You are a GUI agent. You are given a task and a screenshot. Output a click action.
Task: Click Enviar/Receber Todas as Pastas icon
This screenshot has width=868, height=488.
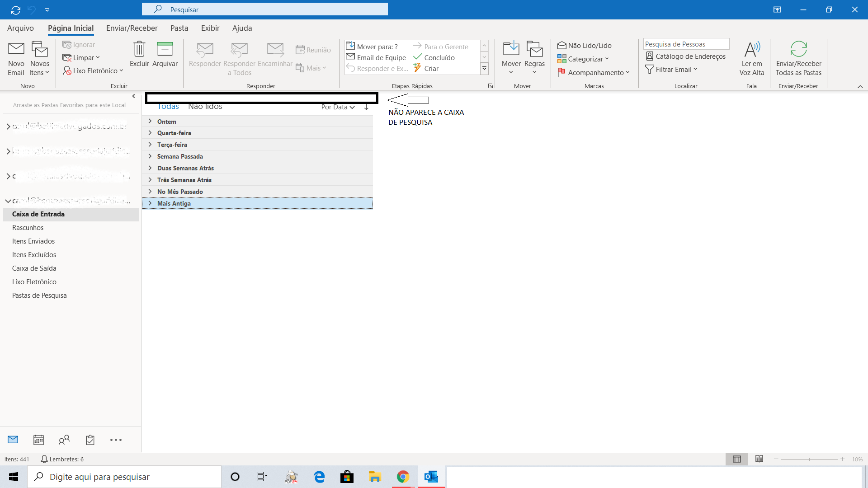(x=798, y=49)
